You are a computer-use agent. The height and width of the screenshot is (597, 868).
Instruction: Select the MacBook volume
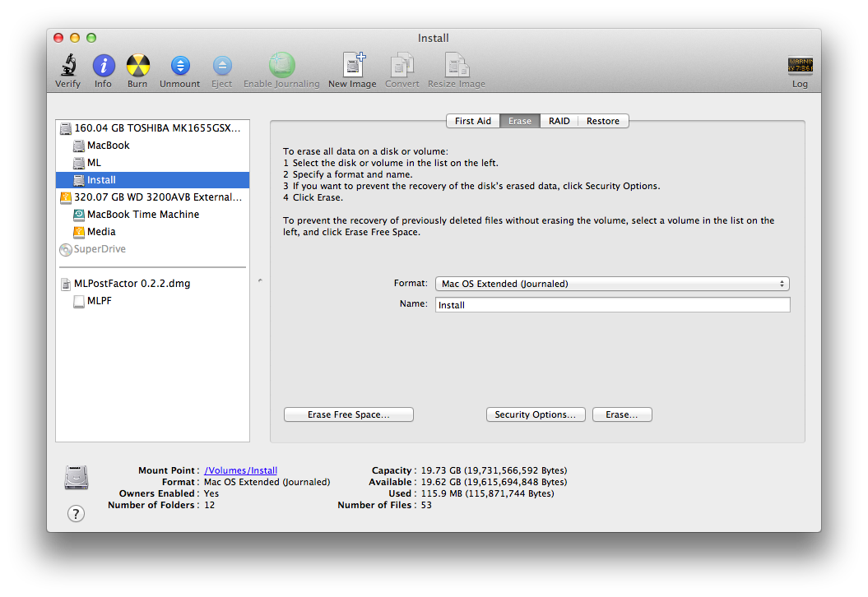(153, 146)
